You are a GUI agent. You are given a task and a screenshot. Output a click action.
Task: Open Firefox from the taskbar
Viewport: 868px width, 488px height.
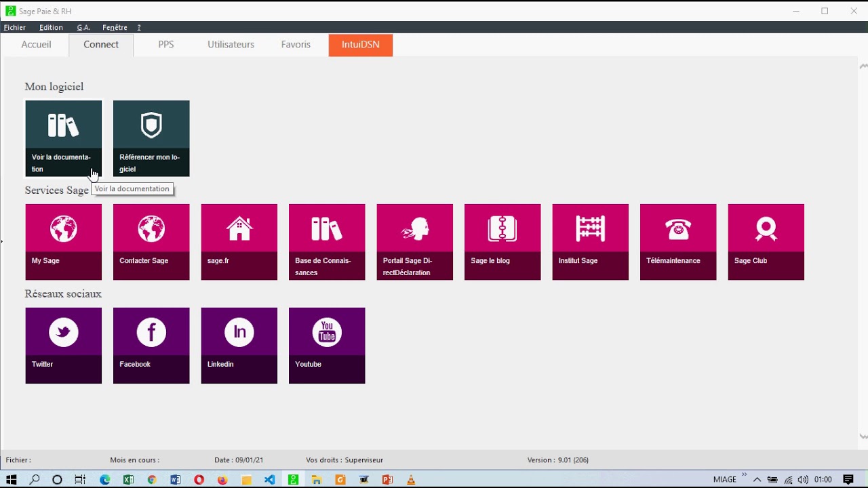(222, 480)
